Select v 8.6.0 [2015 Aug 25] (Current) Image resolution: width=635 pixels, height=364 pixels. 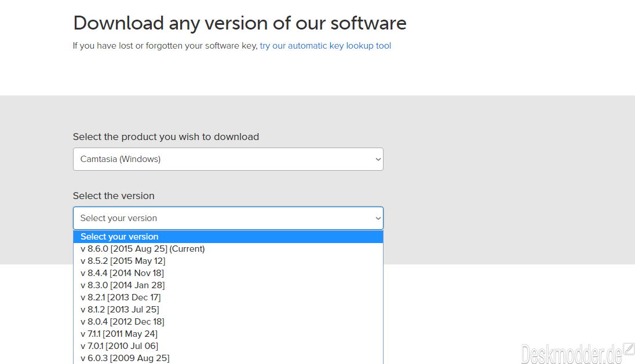click(x=228, y=249)
